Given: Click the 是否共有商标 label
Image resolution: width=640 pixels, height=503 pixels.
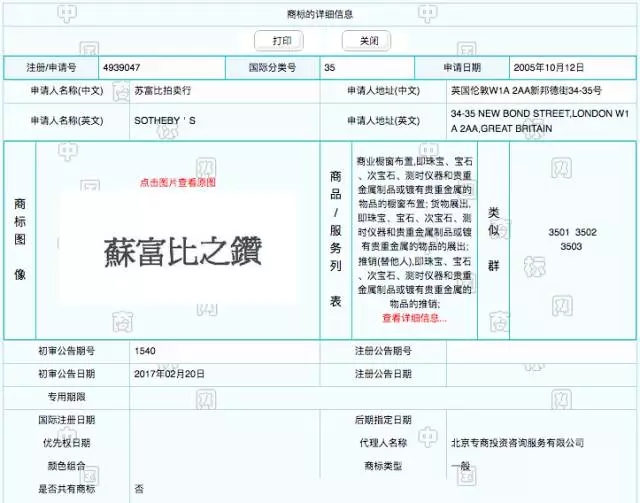Looking at the screenshot, I should click(67, 489).
